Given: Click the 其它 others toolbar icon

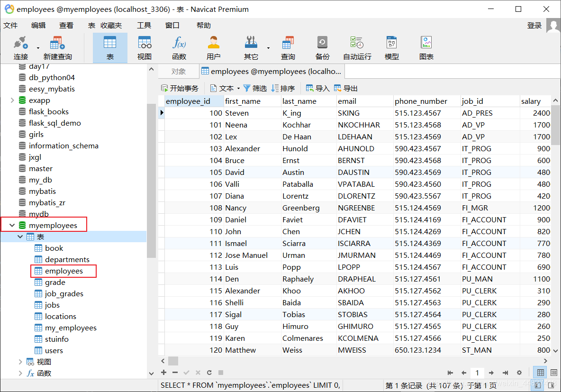Looking at the screenshot, I should click(x=251, y=48).
